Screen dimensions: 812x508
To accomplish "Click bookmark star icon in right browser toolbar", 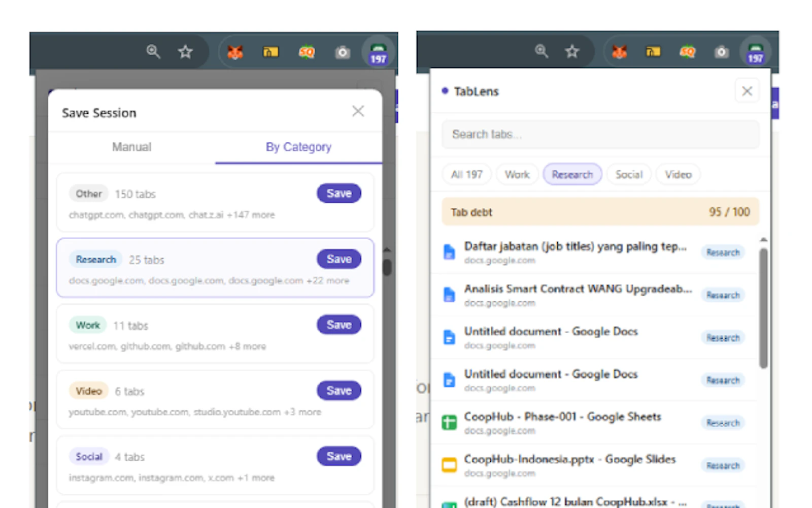I will coord(572,51).
